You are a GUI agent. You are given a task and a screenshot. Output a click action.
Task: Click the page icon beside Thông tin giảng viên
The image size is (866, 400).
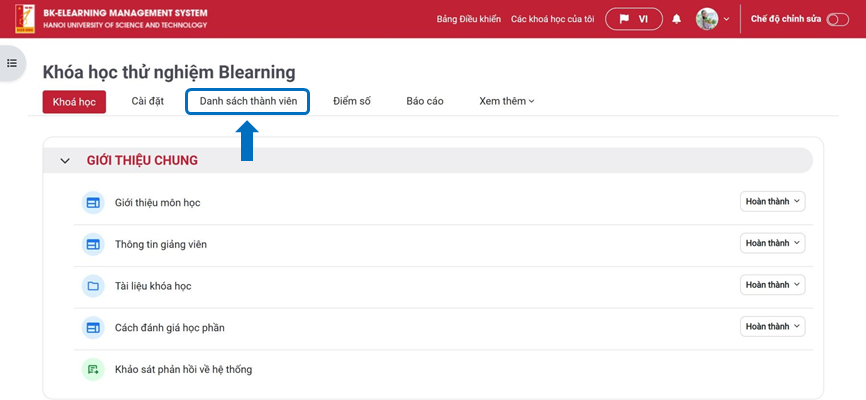coord(93,244)
